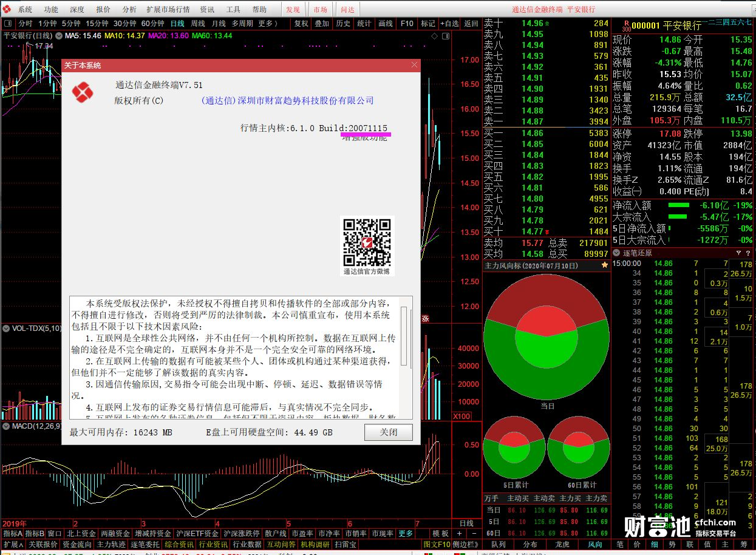
Task: Switch to the 市场 tab
Action: (321, 10)
